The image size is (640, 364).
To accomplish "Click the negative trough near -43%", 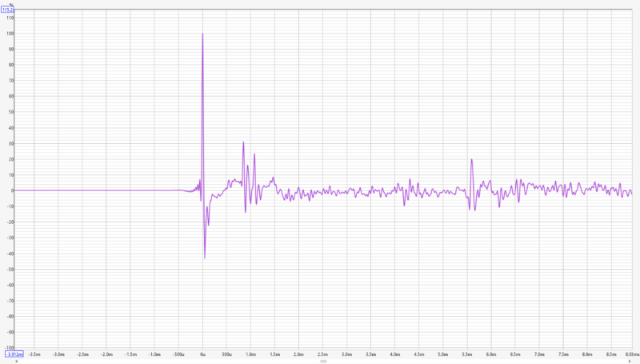I will point(205,258).
